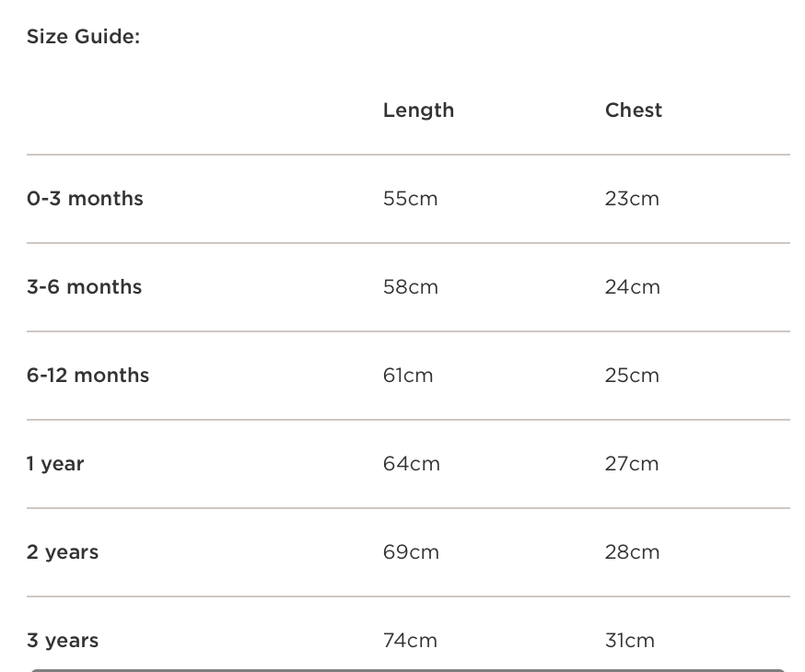Screen dimensions: 805x672
Task: Click the 23cm chest value
Action: tap(632, 199)
